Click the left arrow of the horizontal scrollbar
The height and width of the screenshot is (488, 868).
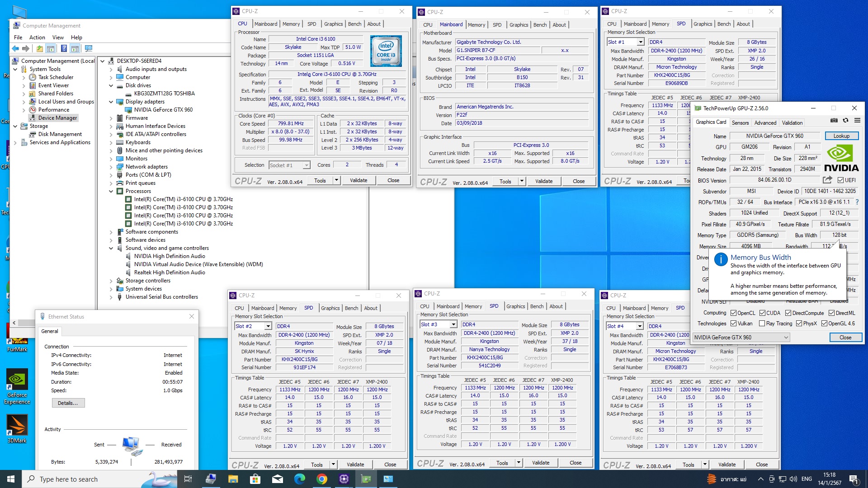pyautogui.click(x=14, y=323)
